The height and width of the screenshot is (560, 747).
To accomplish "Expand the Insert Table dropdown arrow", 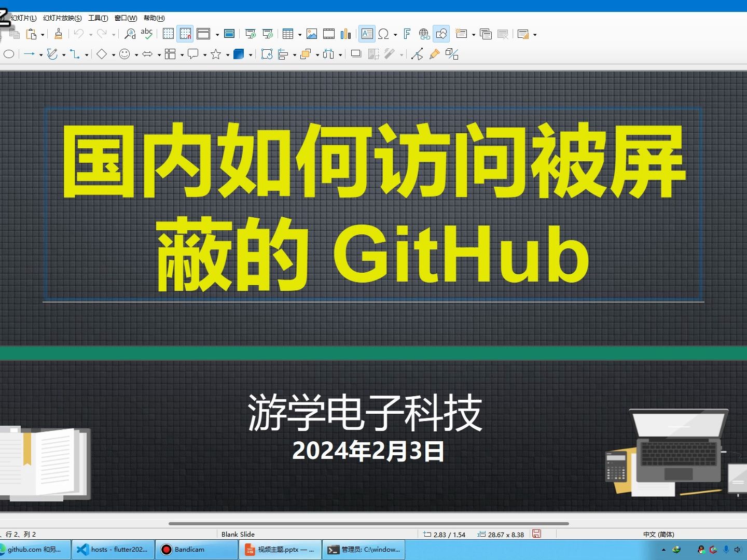I will click(299, 35).
